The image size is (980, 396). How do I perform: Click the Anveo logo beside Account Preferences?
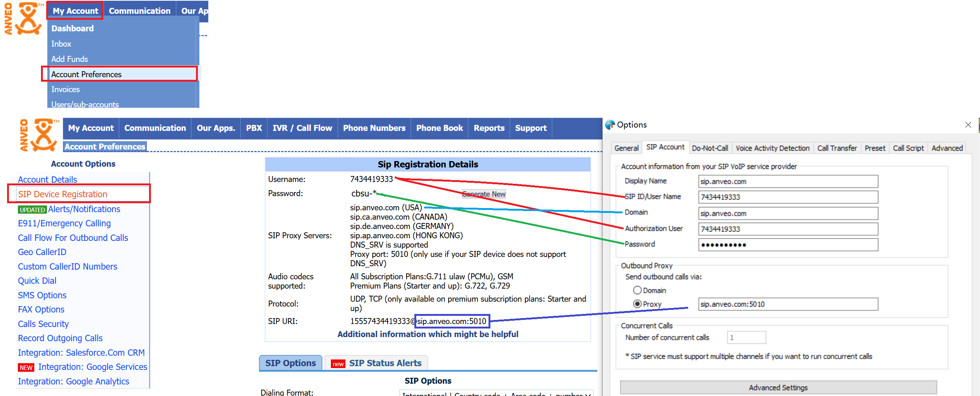click(x=39, y=135)
